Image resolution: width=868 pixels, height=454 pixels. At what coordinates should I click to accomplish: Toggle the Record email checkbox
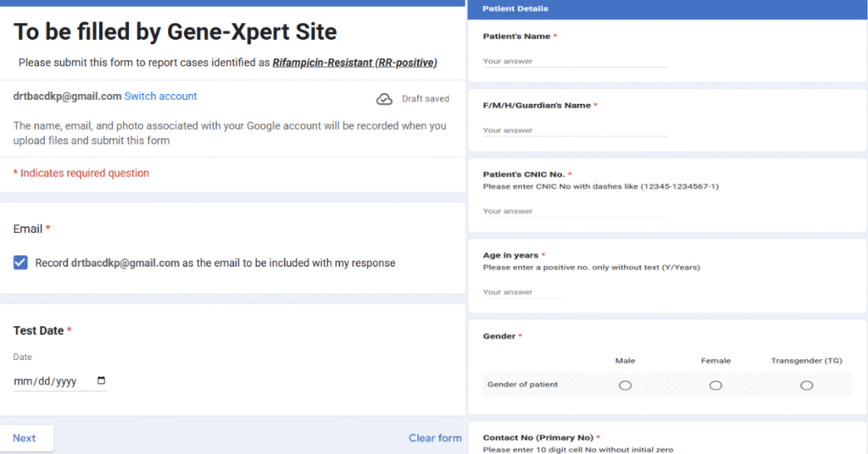(21, 263)
